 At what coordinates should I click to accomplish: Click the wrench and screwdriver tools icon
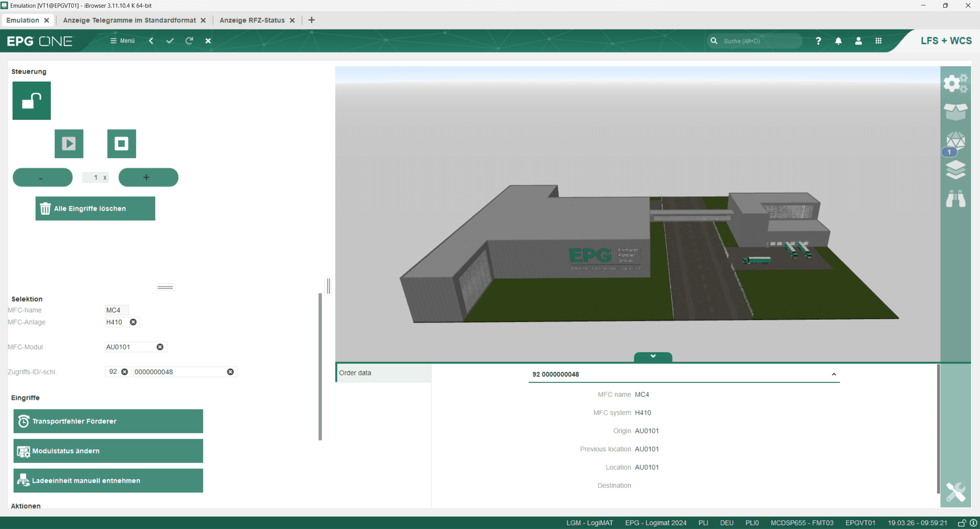tap(955, 492)
